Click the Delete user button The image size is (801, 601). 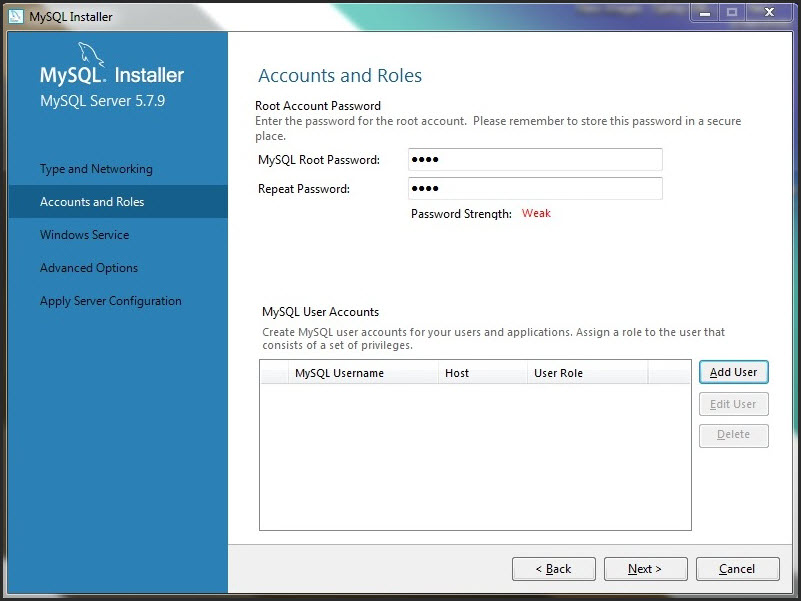[x=734, y=435]
